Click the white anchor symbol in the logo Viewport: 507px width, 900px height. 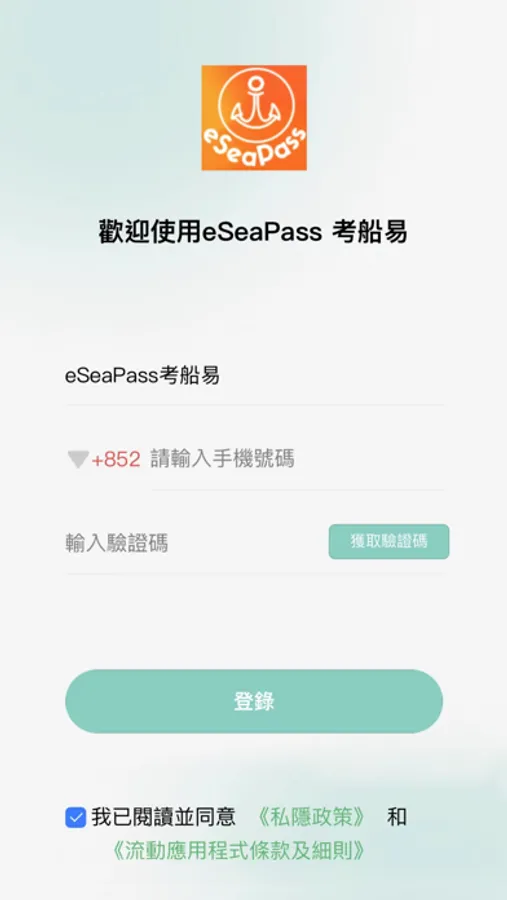point(254,104)
